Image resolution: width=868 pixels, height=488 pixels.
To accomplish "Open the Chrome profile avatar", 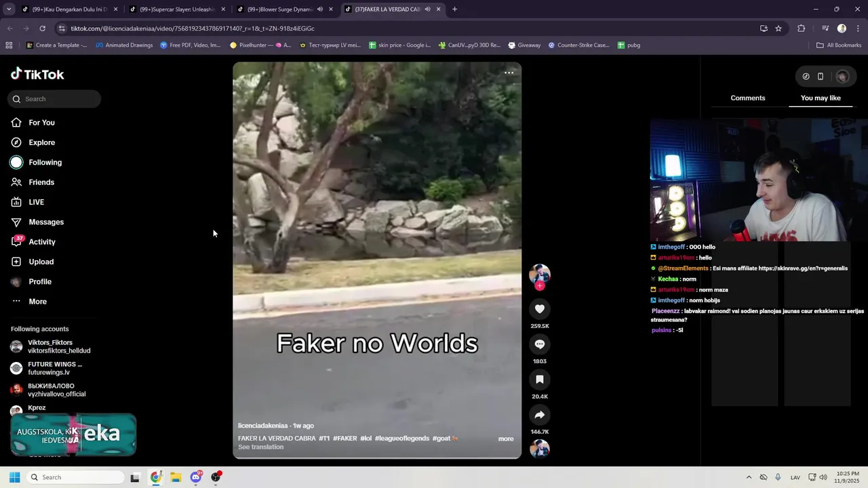I will click(842, 28).
